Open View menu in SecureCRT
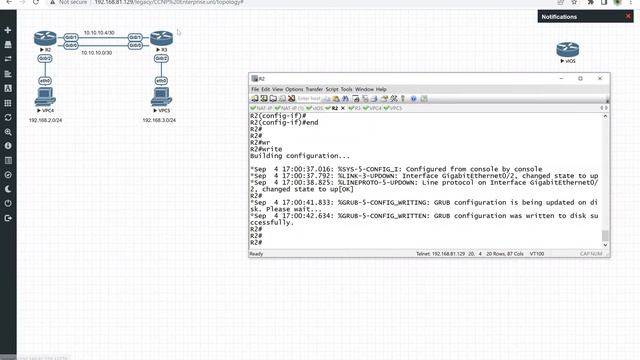 click(x=278, y=89)
